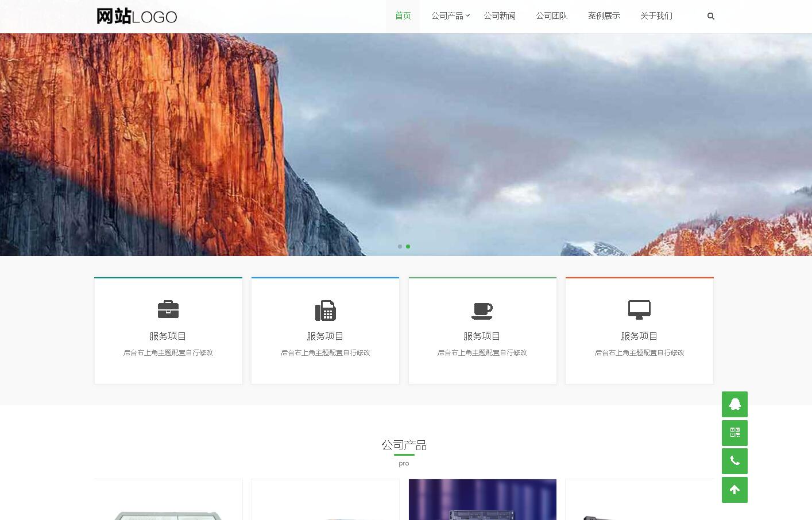
Task: Navigate to 案例展示 page
Action: 604,16
